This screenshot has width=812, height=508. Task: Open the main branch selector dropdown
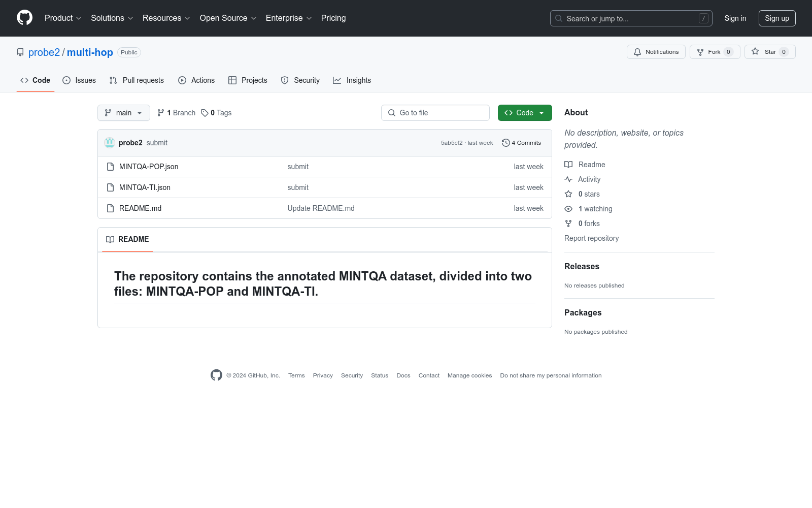tap(124, 113)
